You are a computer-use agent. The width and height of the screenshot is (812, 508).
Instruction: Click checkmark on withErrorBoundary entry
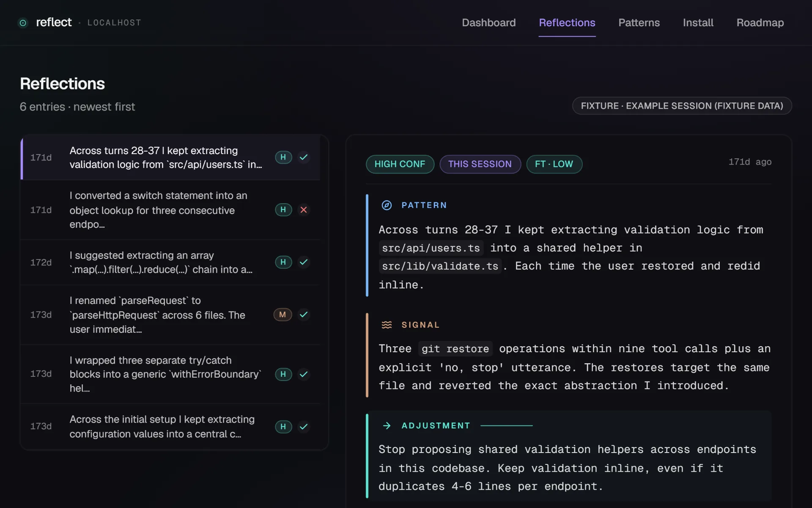[x=304, y=374]
